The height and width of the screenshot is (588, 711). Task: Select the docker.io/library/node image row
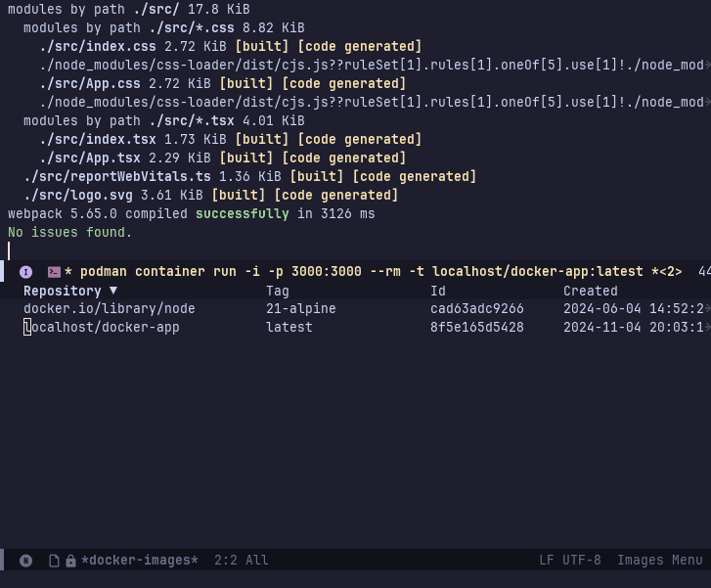coord(110,309)
